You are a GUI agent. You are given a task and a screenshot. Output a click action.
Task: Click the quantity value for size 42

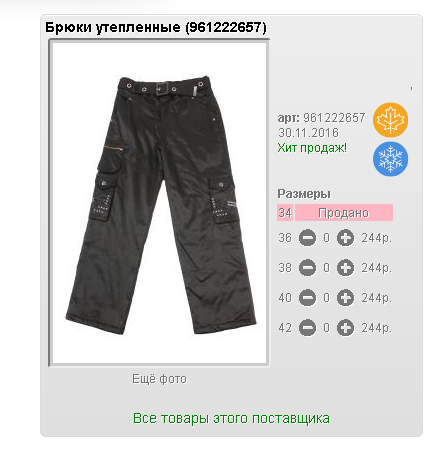click(326, 328)
